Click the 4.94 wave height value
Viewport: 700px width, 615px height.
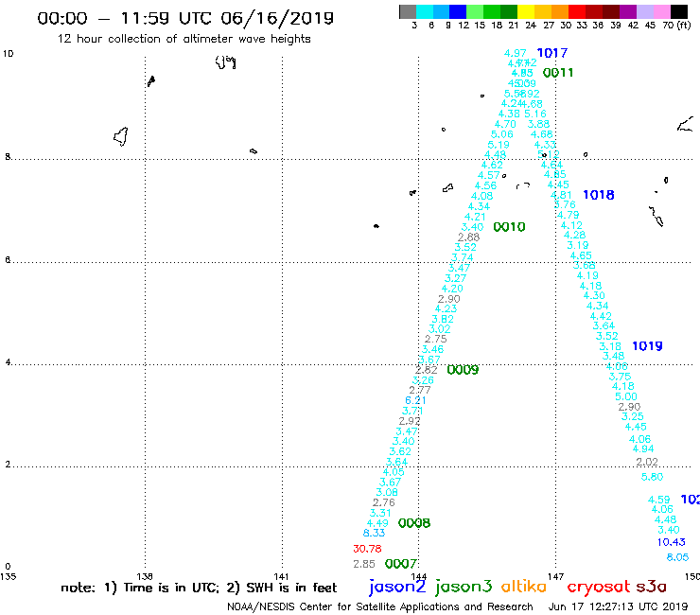coord(643,448)
